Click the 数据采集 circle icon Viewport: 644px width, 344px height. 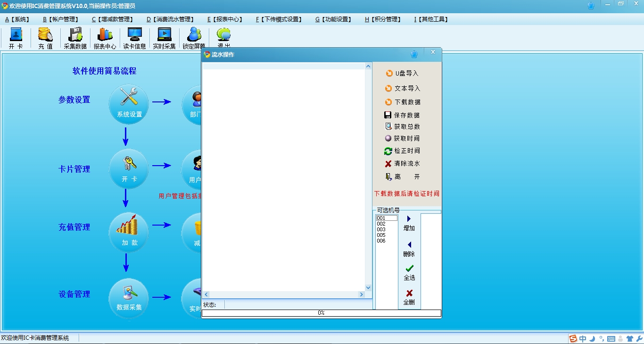tap(129, 298)
